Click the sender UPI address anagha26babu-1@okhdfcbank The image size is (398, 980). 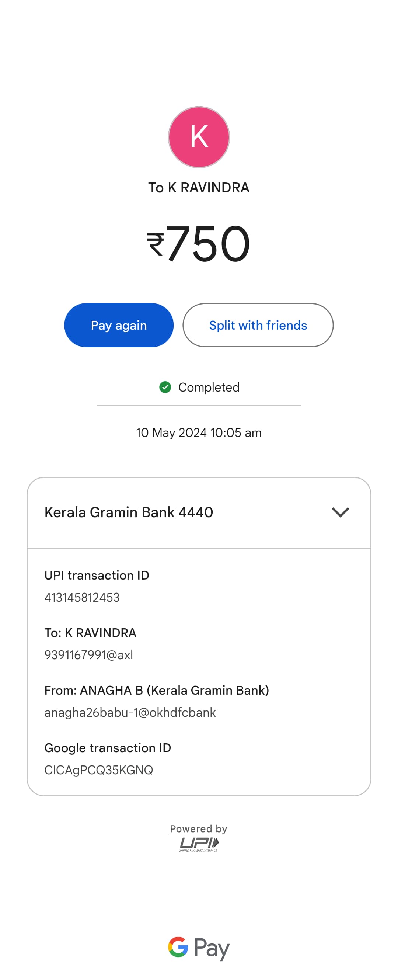pos(130,712)
